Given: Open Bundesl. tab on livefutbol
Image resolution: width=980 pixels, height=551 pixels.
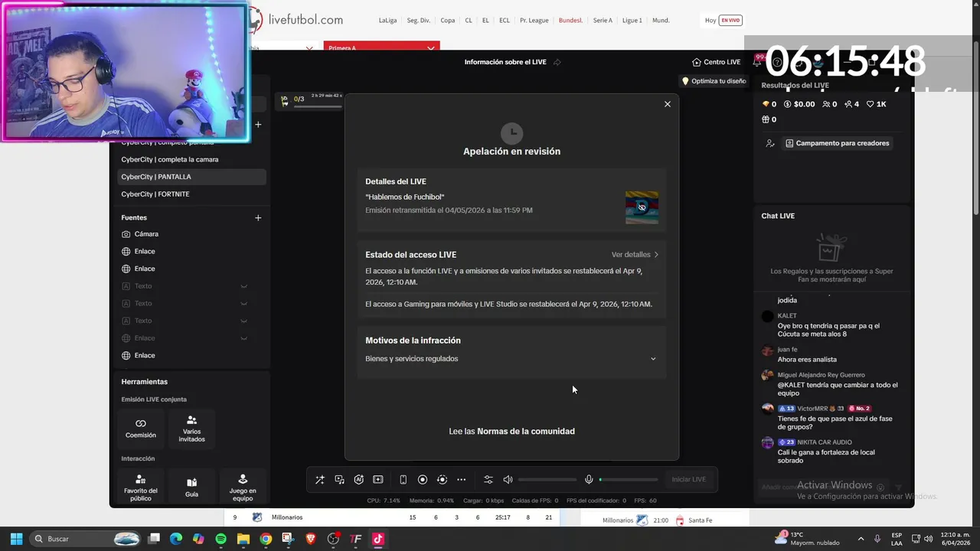Looking at the screenshot, I should point(570,21).
